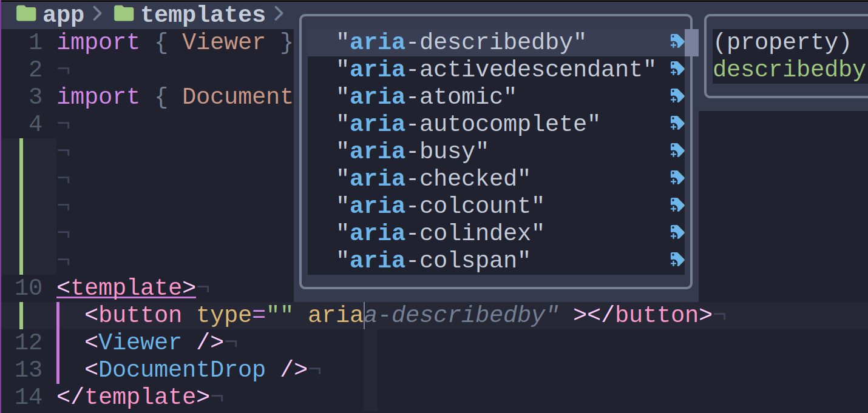The image size is (868, 413).
Task: Click insert icon next to "aria-atomic"
Action: pyautogui.click(x=677, y=96)
